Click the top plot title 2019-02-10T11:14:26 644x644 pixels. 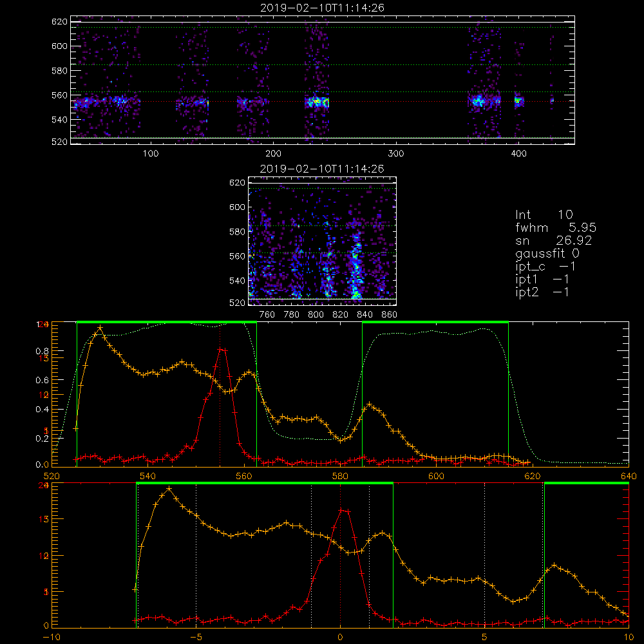pyautogui.click(x=322, y=8)
